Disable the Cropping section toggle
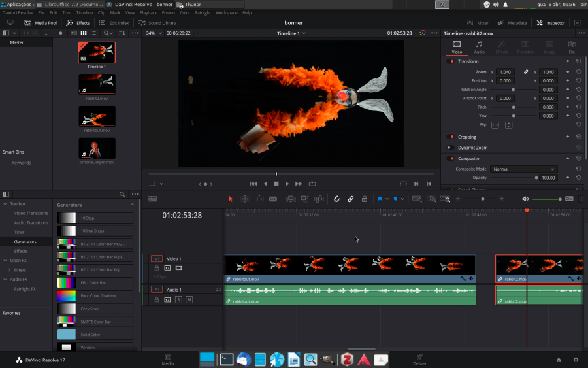Image resolution: width=588 pixels, height=368 pixels. tap(450, 137)
